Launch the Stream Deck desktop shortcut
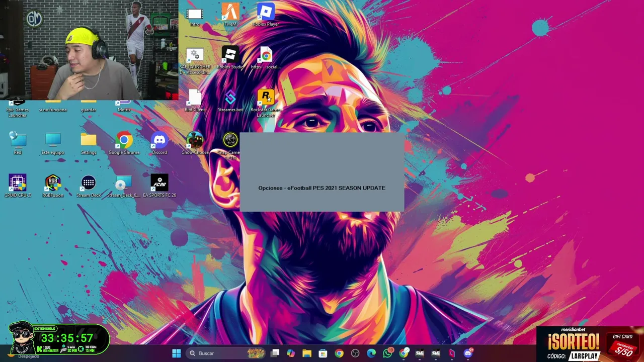Viewport: 644px width, 362px height. coord(89,183)
